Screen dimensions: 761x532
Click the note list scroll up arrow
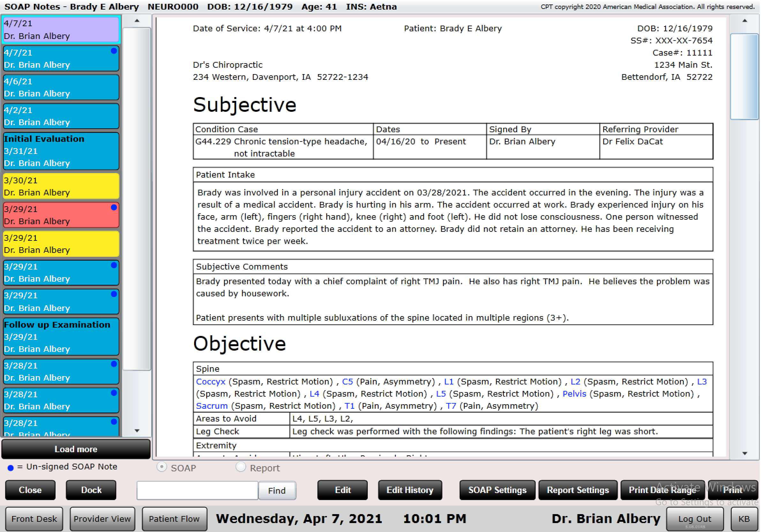[137, 20]
